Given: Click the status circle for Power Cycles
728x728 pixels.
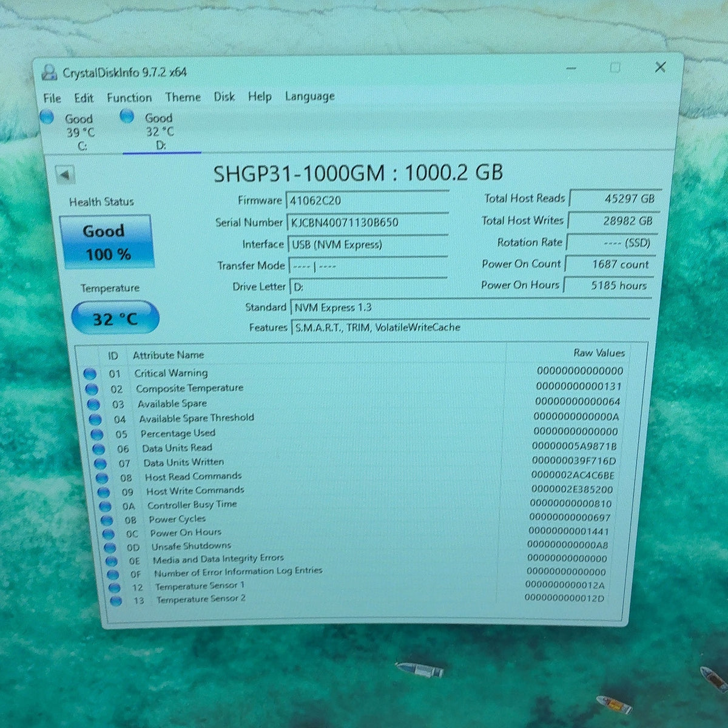Looking at the screenshot, I should [x=107, y=521].
